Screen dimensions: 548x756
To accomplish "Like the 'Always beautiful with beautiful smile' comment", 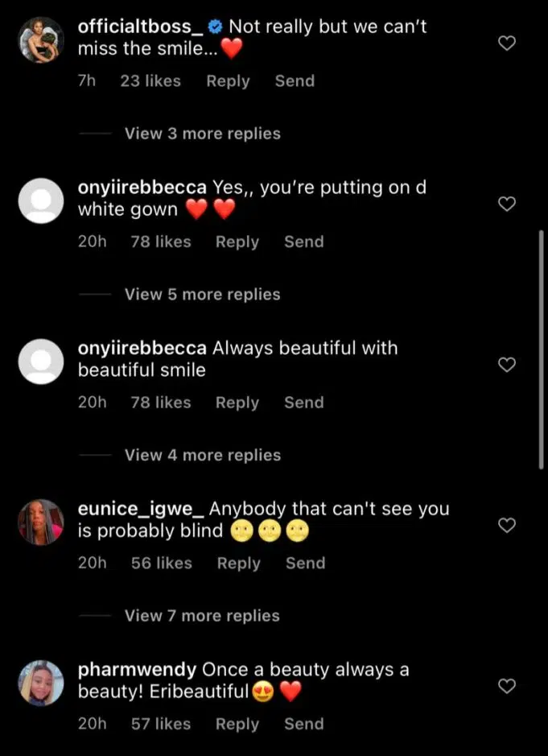I will click(507, 365).
